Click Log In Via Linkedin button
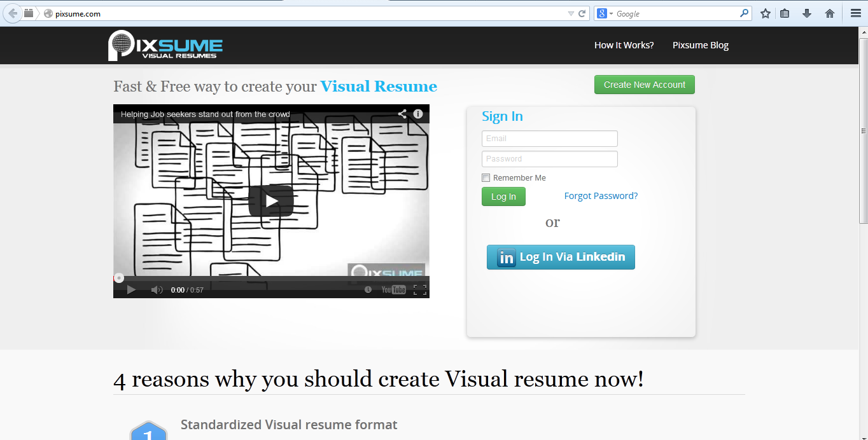Screen dimensions: 868x440 (561, 257)
